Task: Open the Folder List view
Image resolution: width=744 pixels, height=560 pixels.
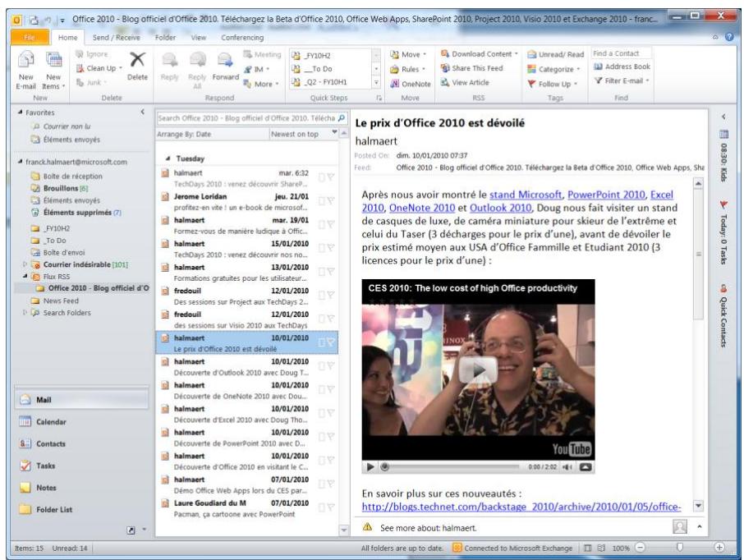Action: pyautogui.click(x=81, y=509)
